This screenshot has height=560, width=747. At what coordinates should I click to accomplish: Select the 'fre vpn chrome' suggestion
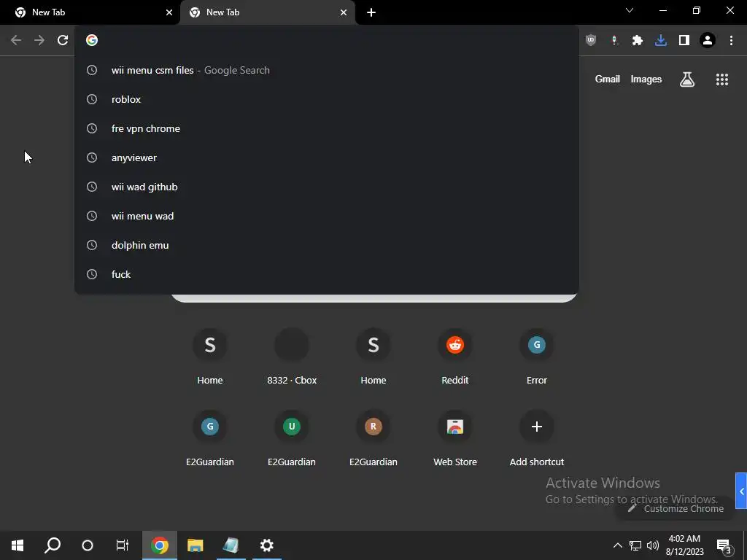click(327, 128)
